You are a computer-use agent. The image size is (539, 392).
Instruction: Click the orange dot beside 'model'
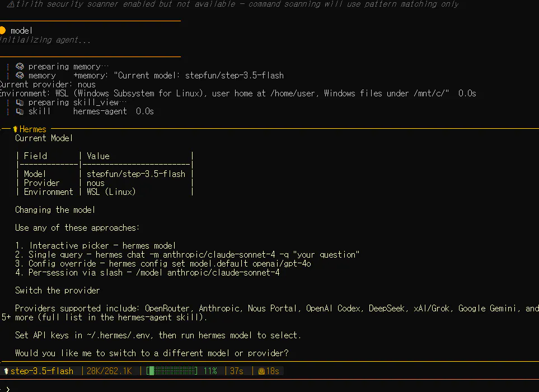(x=2, y=30)
